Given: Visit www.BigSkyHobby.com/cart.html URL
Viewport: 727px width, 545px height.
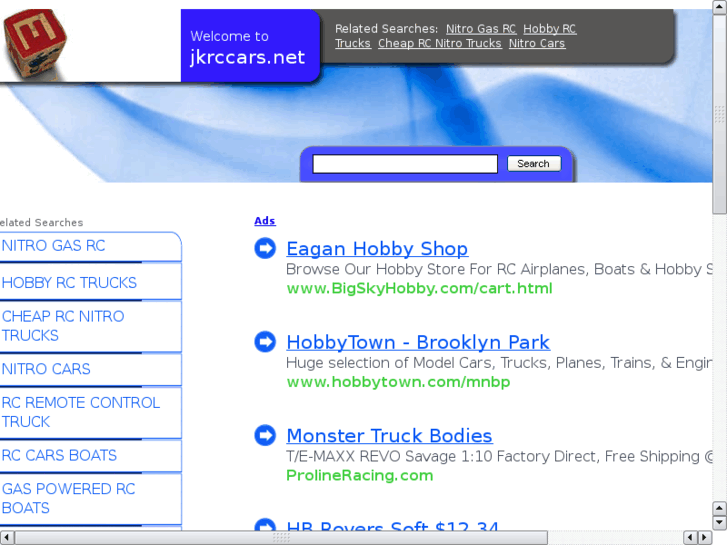Looking at the screenshot, I should point(419,289).
